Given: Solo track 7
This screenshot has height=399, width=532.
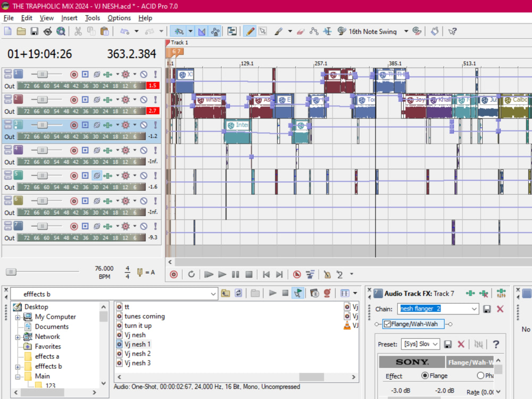Looking at the screenshot, I should 155,226.
